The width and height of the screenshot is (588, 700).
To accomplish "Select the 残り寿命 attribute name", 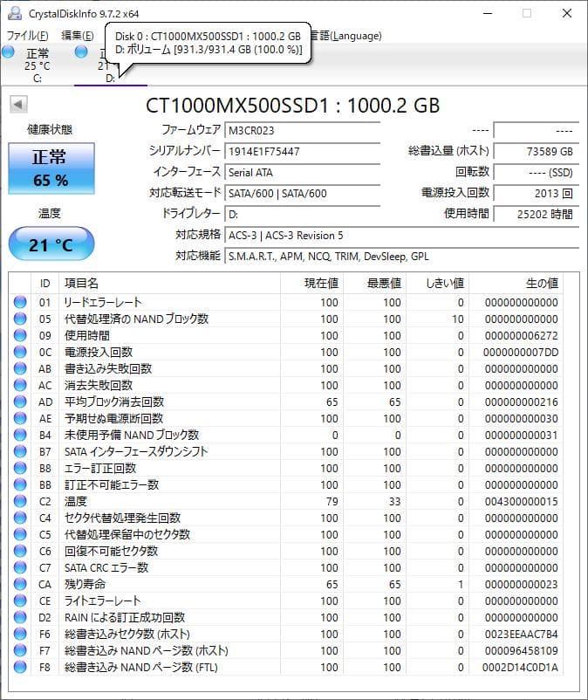I will click(85, 584).
